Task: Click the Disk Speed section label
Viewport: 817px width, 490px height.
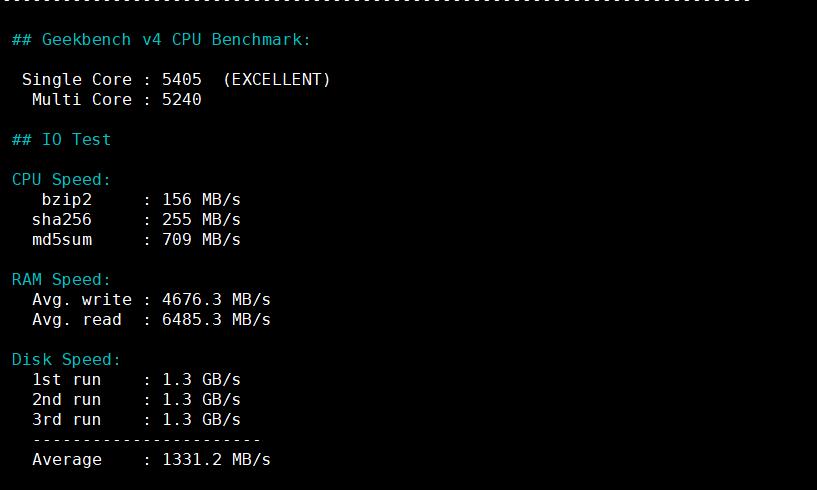Action: pyautogui.click(x=66, y=360)
